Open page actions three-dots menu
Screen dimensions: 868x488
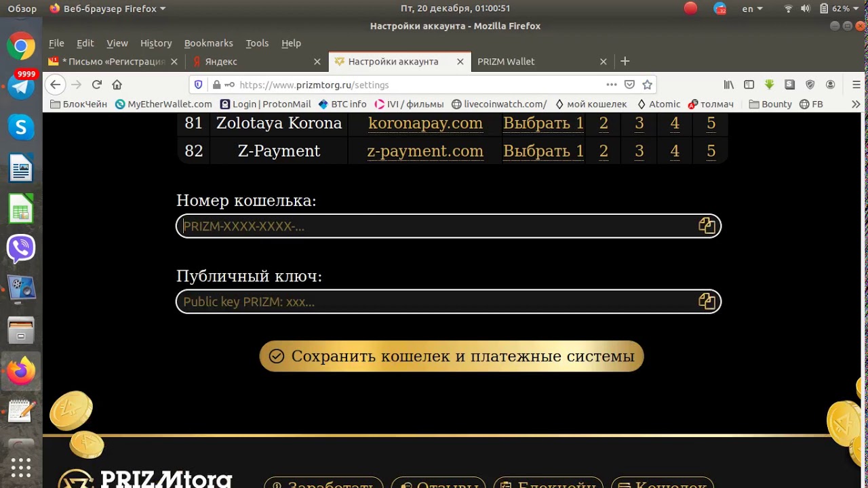pos(611,85)
